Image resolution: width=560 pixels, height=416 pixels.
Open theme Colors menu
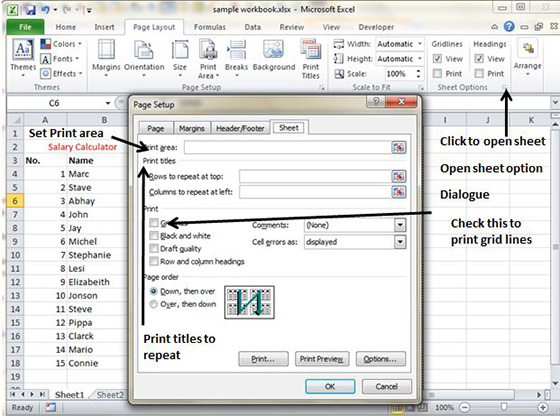61,44
